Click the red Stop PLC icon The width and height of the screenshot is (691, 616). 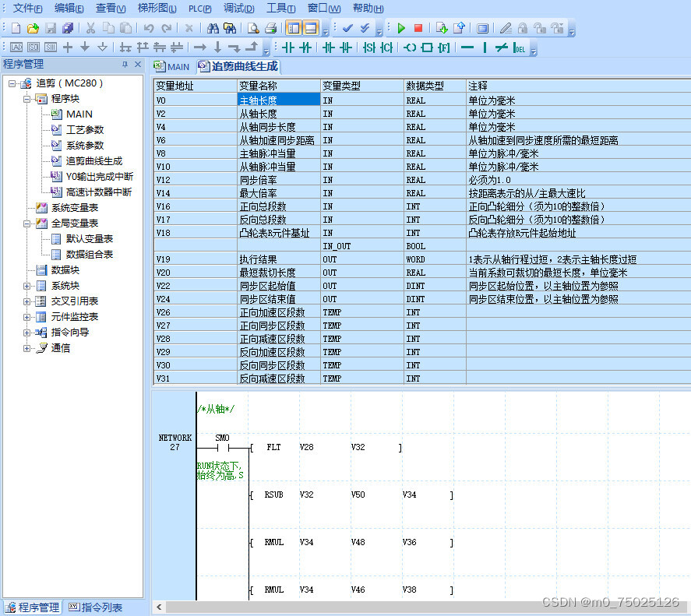(x=418, y=28)
